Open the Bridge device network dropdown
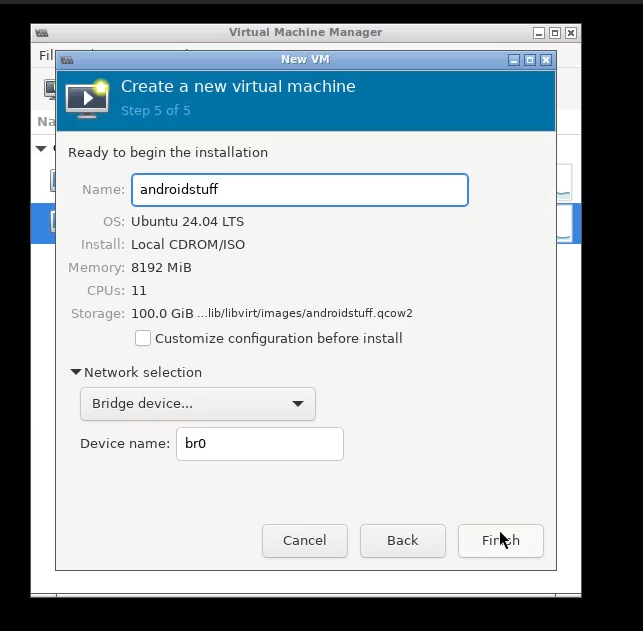Image resolution: width=643 pixels, height=631 pixels. click(198, 403)
